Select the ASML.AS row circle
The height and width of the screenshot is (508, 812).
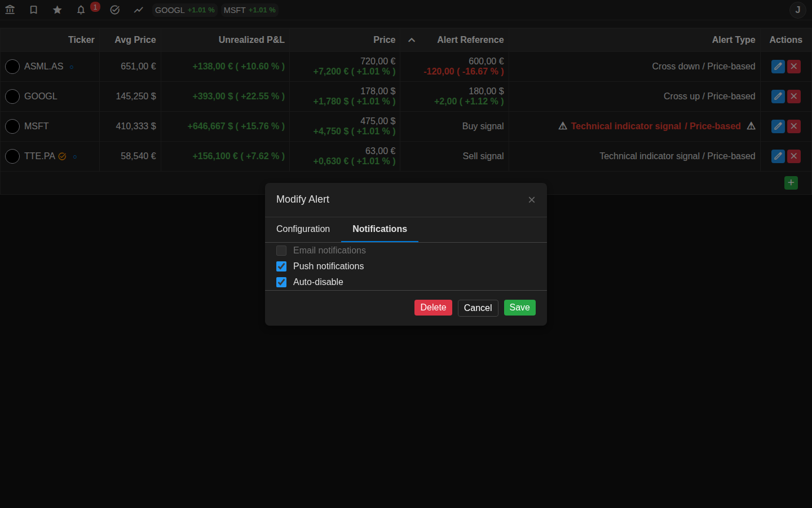coord(12,67)
